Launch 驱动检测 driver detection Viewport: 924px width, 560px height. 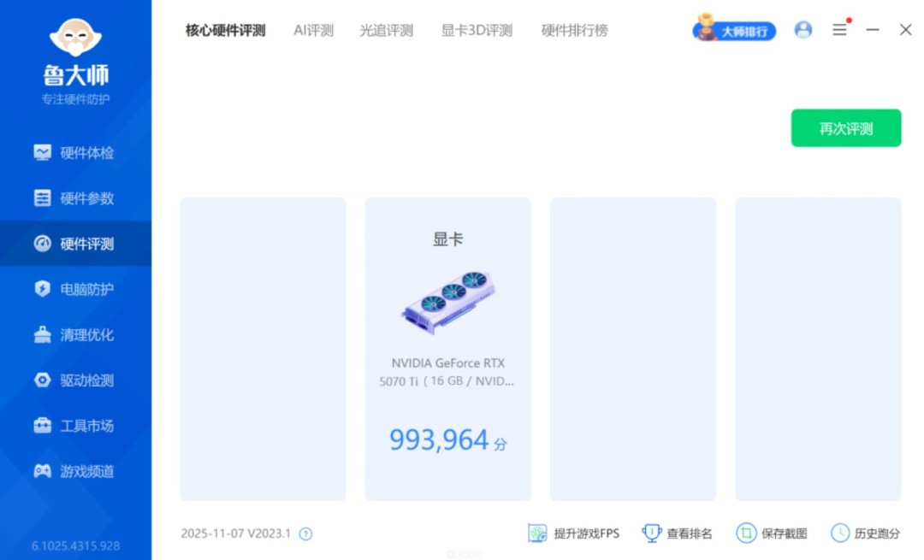(76, 380)
